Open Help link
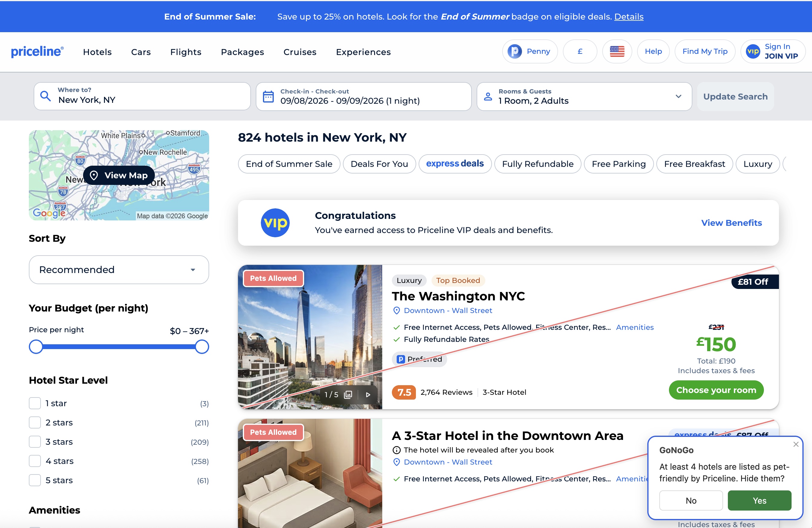Image resolution: width=812 pixels, height=528 pixels. point(653,51)
